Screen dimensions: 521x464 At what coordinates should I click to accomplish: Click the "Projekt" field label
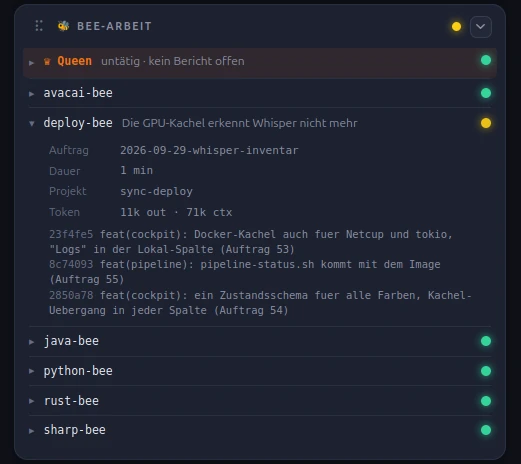coord(68,191)
